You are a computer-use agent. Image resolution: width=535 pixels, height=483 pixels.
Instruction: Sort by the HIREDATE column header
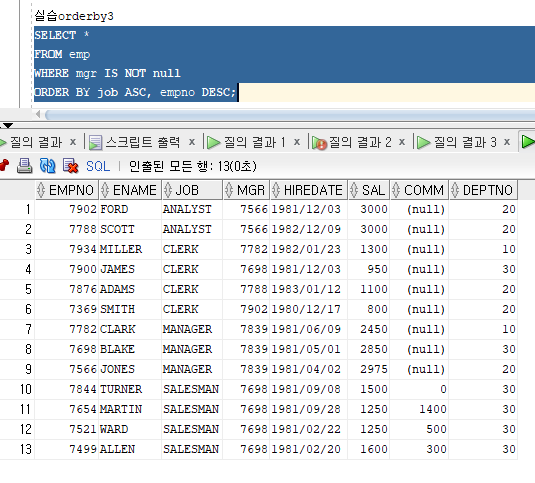click(x=309, y=190)
